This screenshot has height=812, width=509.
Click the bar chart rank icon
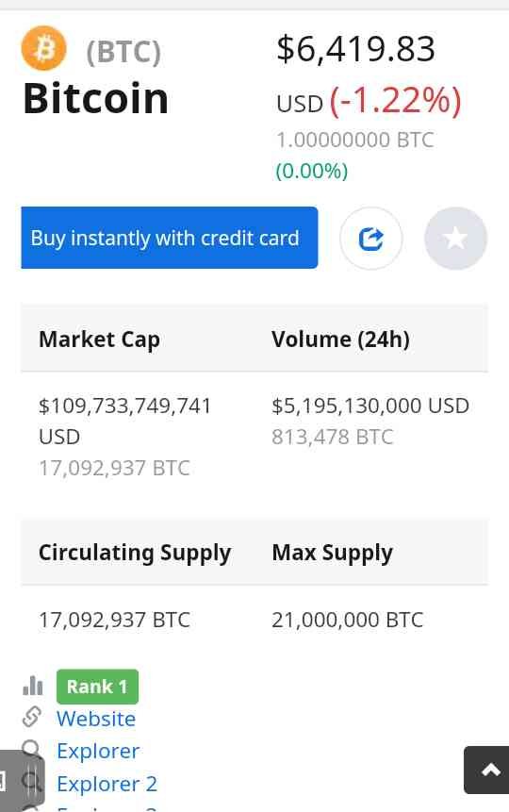click(x=33, y=686)
